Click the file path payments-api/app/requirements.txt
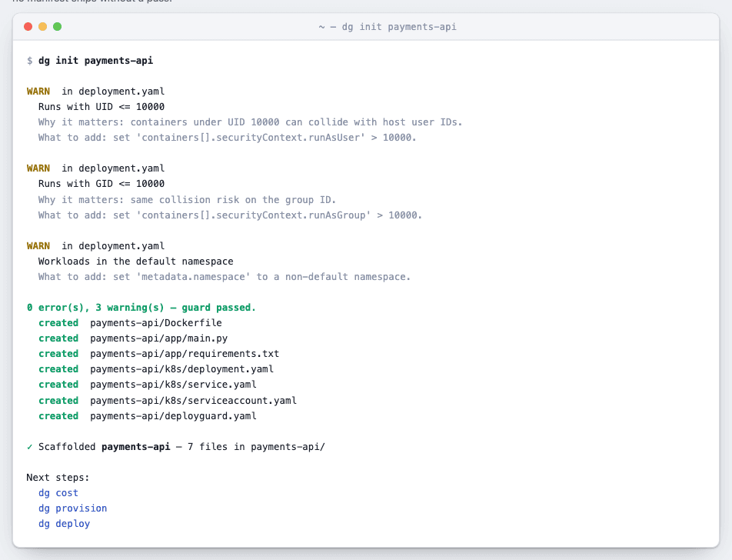This screenshot has width=732, height=560. click(185, 354)
